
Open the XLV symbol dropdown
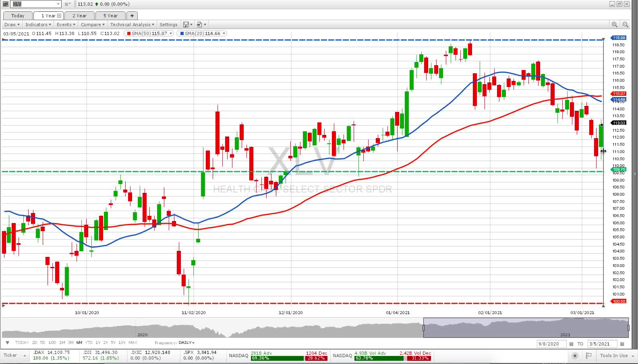coord(58,4)
